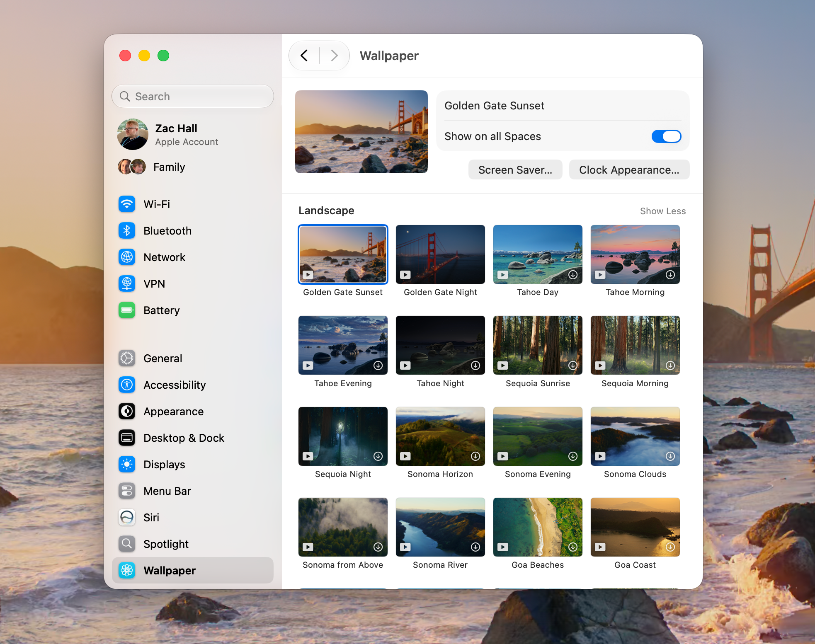Pick the Sequoia Morning wallpaper thumbnail

[x=635, y=345]
